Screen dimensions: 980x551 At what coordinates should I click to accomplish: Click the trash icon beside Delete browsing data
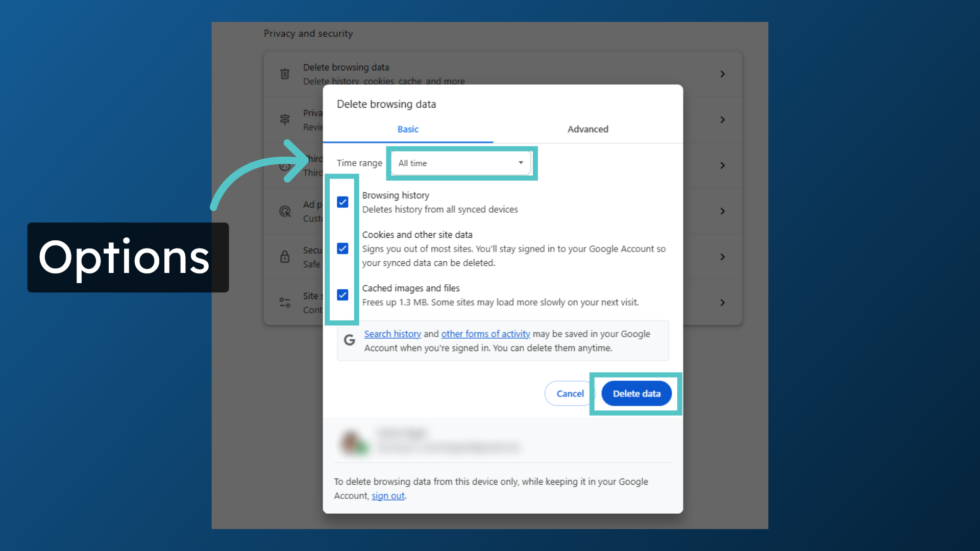coord(285,74)
